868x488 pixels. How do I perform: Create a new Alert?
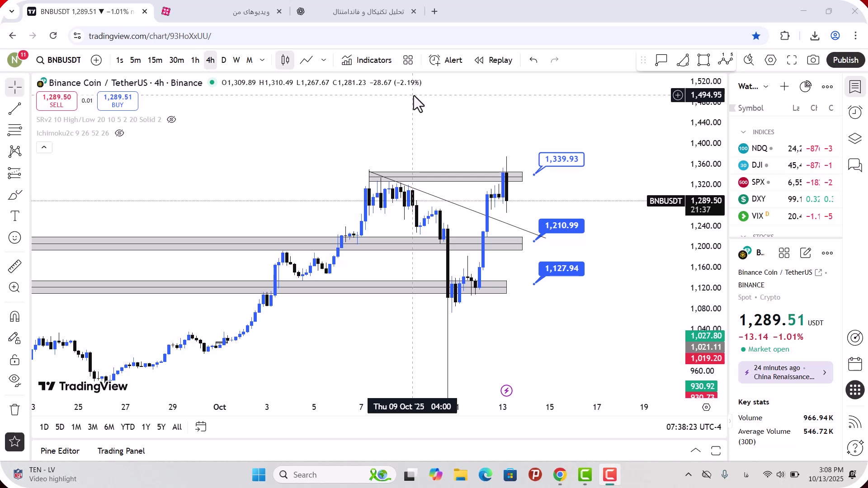click(446, 60)
